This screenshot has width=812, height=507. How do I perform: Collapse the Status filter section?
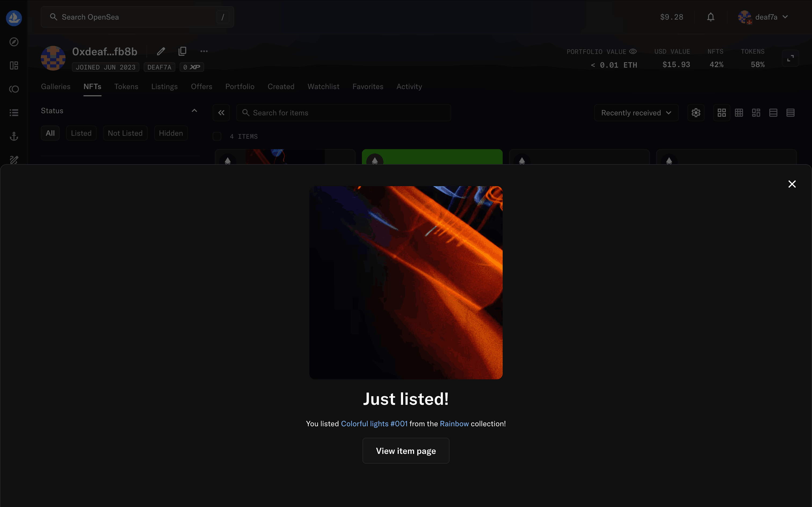point(194,111)
